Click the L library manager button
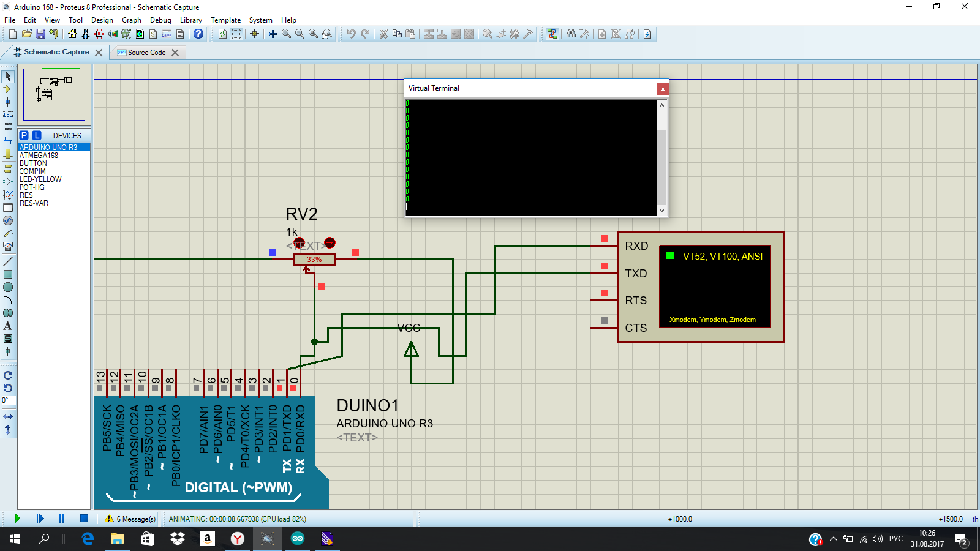This screenshot has height=551, width=980. [37, 135]
